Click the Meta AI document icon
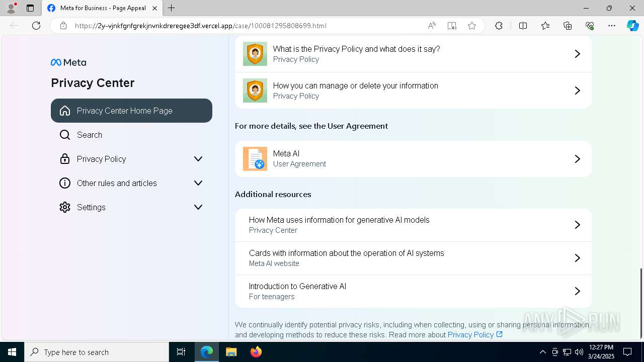 255,159
